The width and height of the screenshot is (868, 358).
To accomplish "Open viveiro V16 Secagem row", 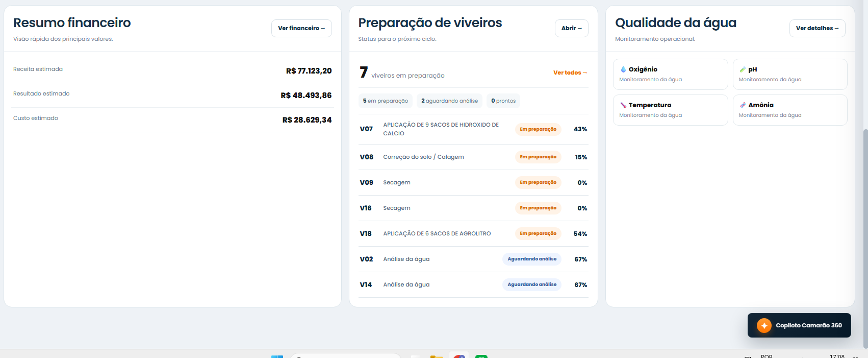I will 473,208.
